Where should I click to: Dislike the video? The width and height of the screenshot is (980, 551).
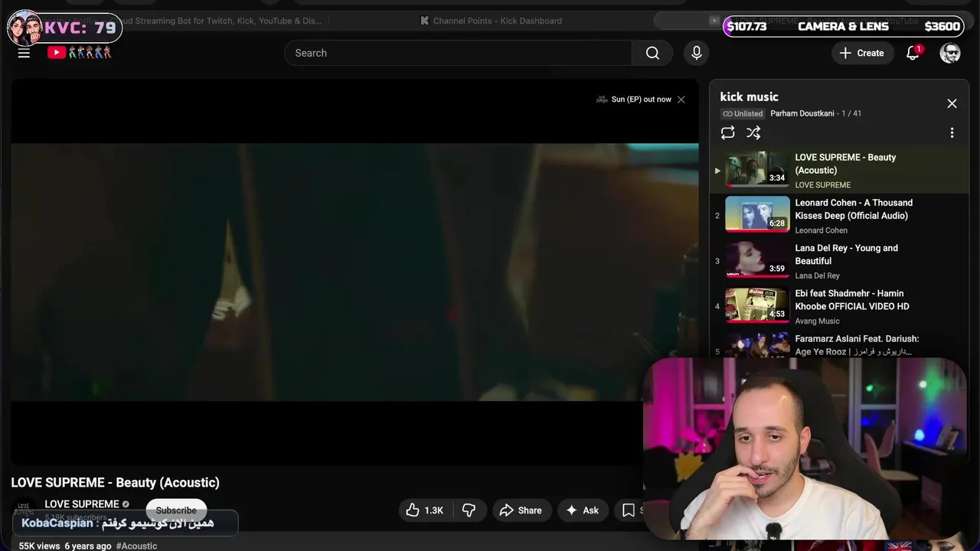point(469,510)
